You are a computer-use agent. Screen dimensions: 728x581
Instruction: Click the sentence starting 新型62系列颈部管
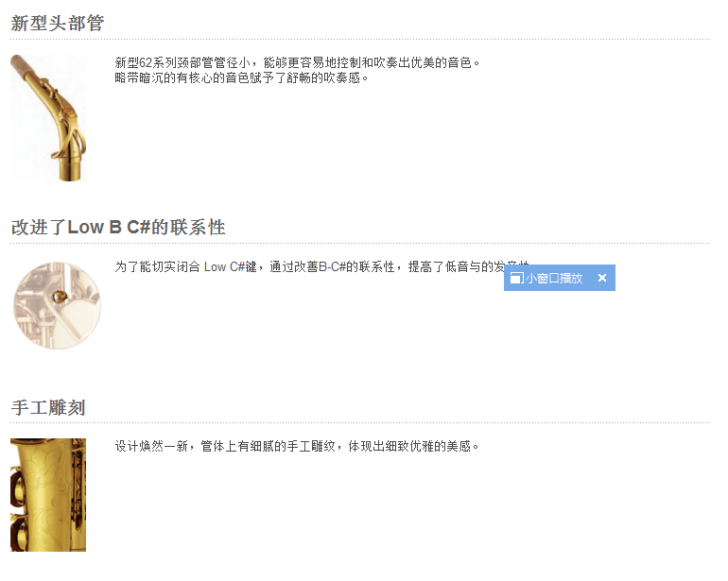297,62
